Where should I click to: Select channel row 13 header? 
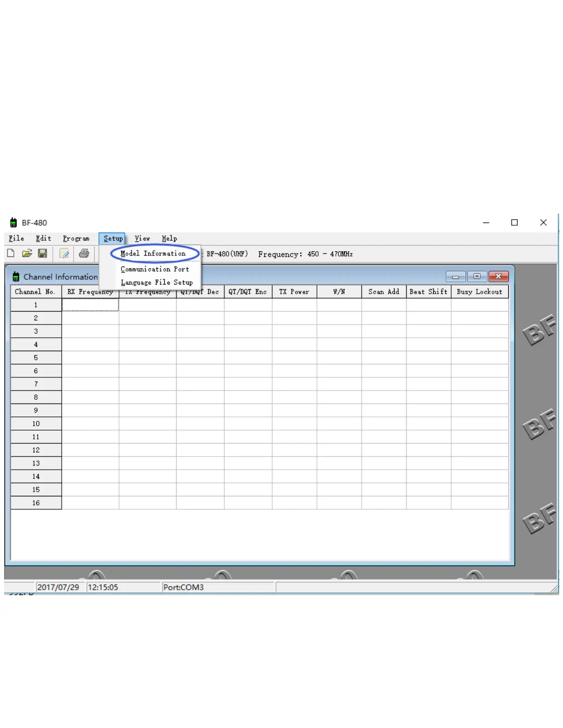pyautogui.click(x=36, y=463)
